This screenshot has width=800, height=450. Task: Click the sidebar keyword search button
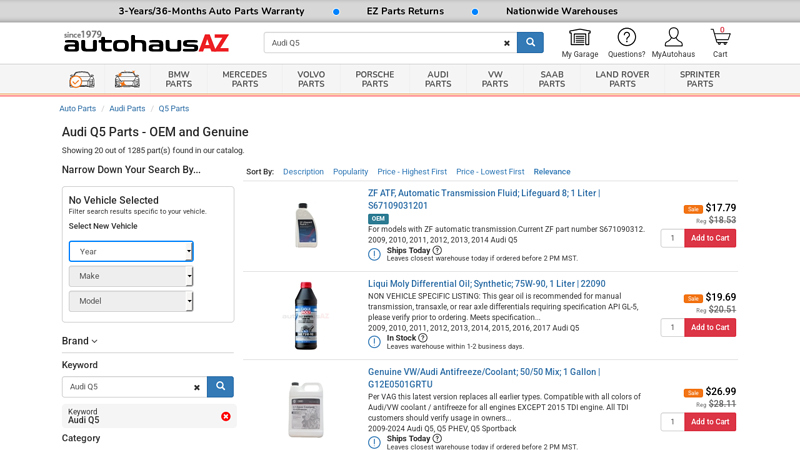pos(220,387)
